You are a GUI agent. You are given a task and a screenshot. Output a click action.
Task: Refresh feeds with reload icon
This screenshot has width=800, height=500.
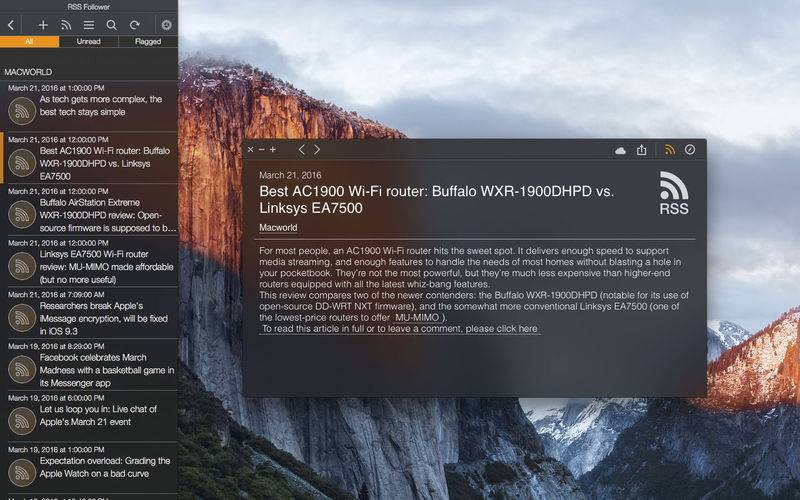134,24
